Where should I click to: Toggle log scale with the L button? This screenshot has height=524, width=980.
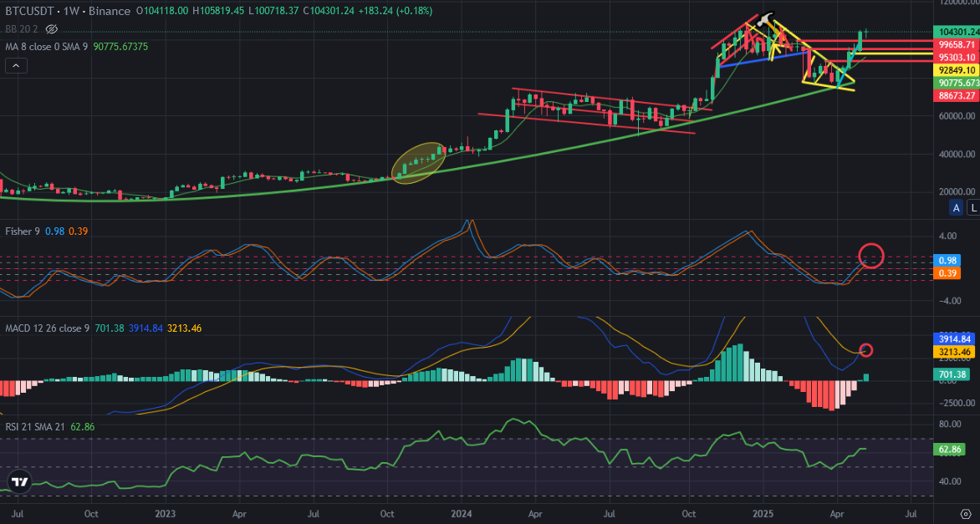[972, 209]
